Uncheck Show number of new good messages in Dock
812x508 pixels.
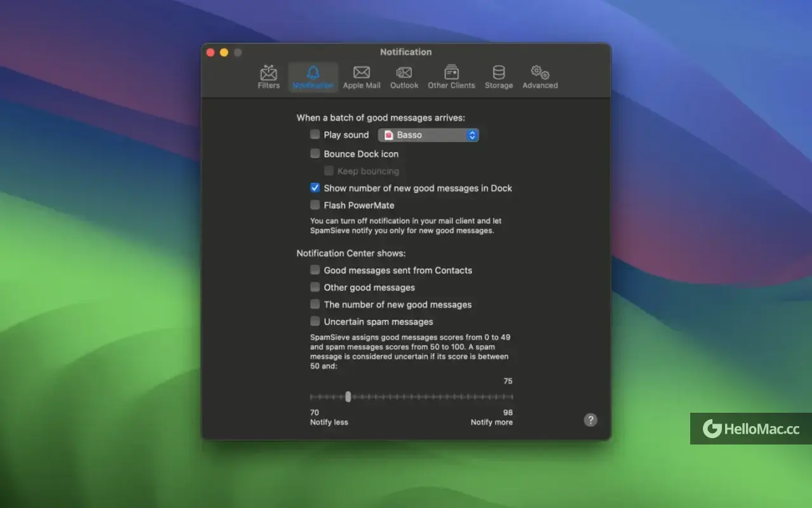point(315,188)
